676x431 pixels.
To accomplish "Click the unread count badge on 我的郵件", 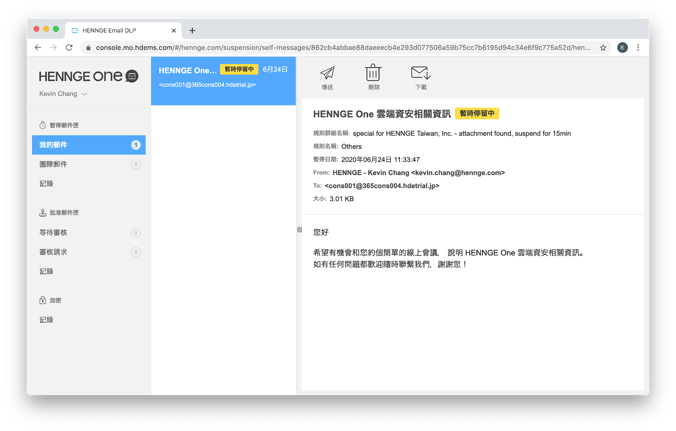I will [x=136, y=145].
